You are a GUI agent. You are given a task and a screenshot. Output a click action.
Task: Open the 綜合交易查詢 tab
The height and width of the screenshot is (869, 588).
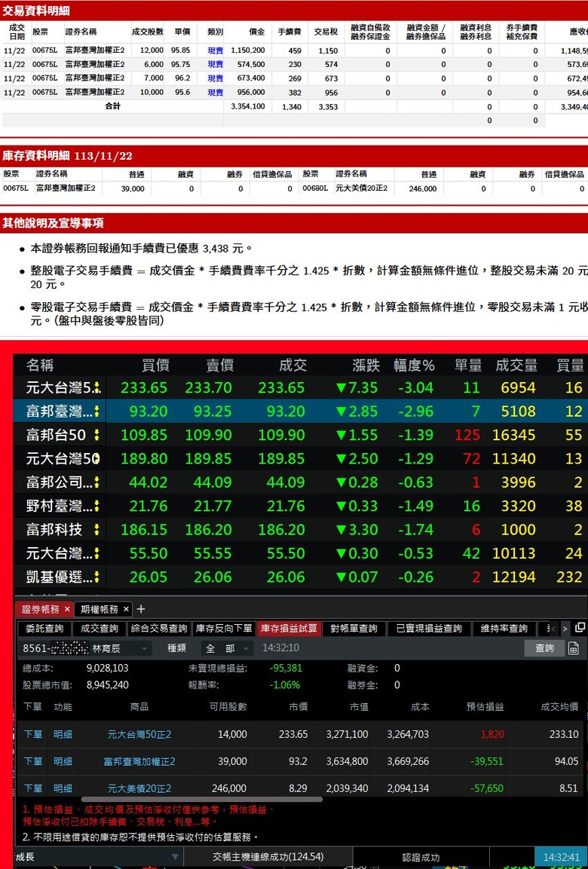159,629
